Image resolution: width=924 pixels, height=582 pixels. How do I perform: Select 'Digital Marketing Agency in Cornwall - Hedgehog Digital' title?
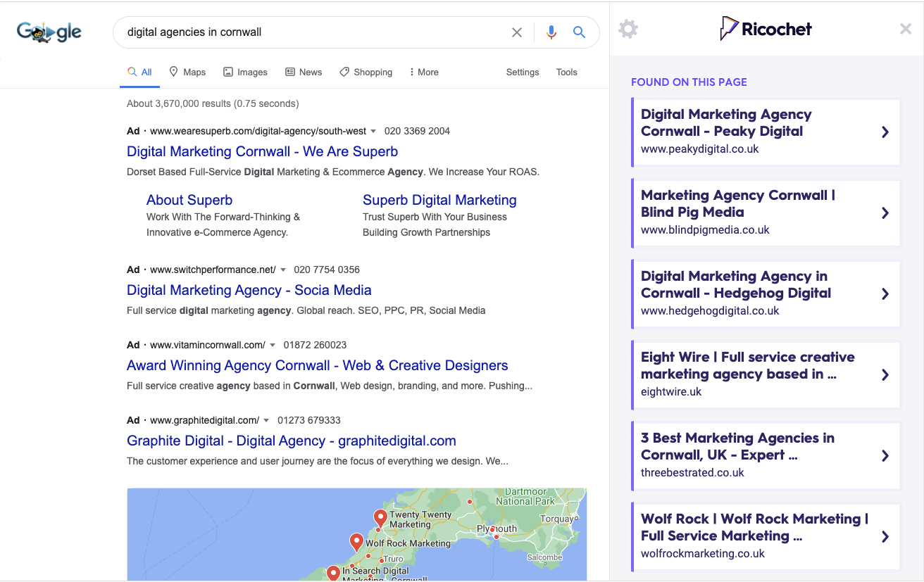tap(736, 284)
